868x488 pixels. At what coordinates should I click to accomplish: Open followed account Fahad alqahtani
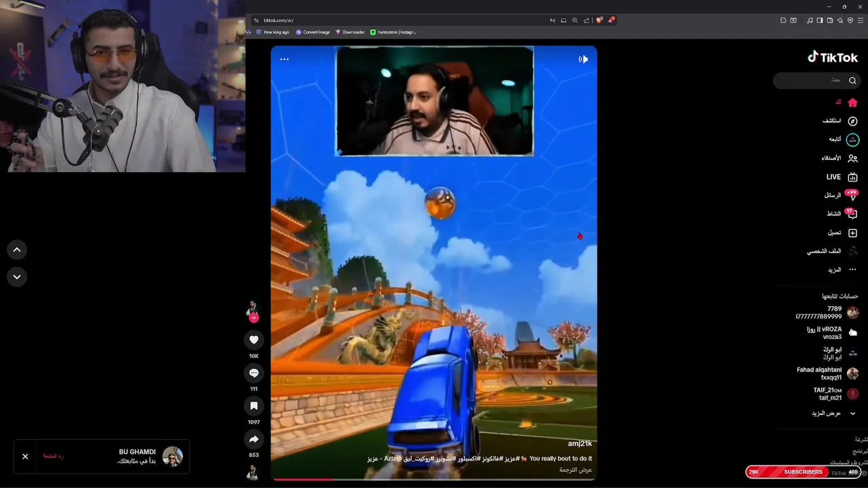coord(827,373)
